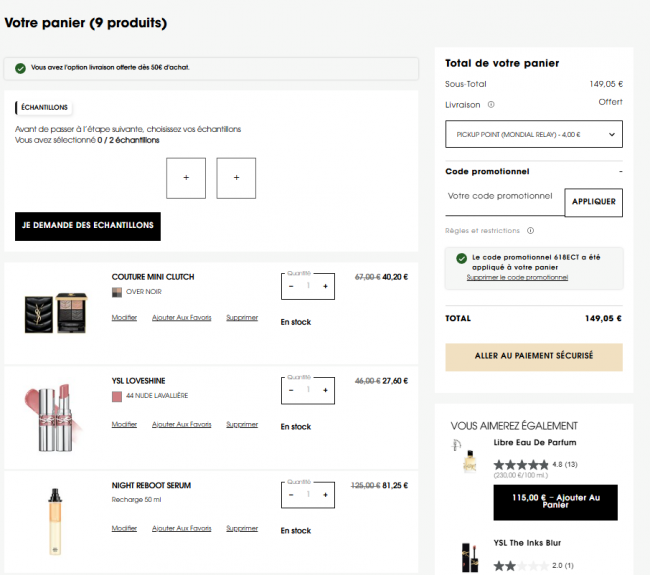Add first sample using plus box
The width and height of the screenshot is (650, 575).
point(186,178)
